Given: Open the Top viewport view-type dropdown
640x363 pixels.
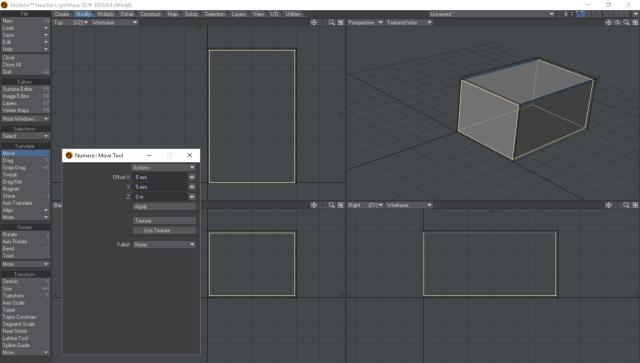Looking at the screenshot, I should click(x=80, y=22).
